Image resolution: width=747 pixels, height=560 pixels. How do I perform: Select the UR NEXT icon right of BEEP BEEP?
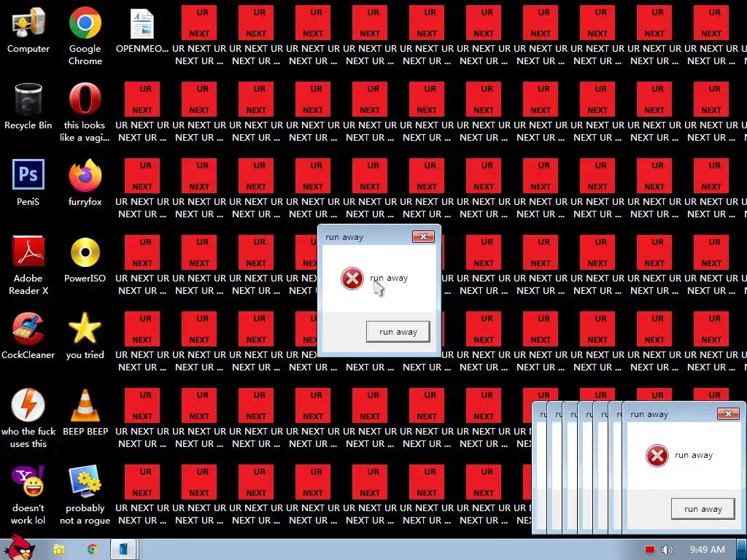point(142,419)
